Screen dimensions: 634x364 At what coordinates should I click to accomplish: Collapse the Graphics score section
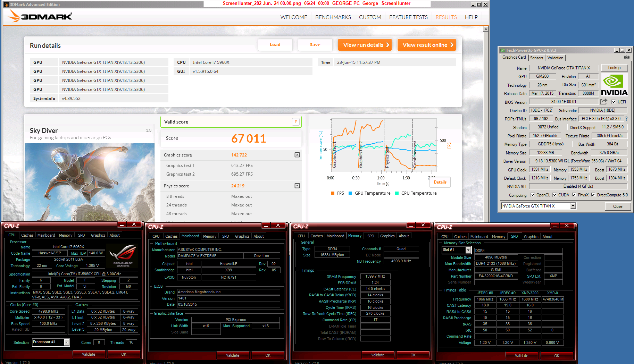pyautogui.click(x=297, y=155)
